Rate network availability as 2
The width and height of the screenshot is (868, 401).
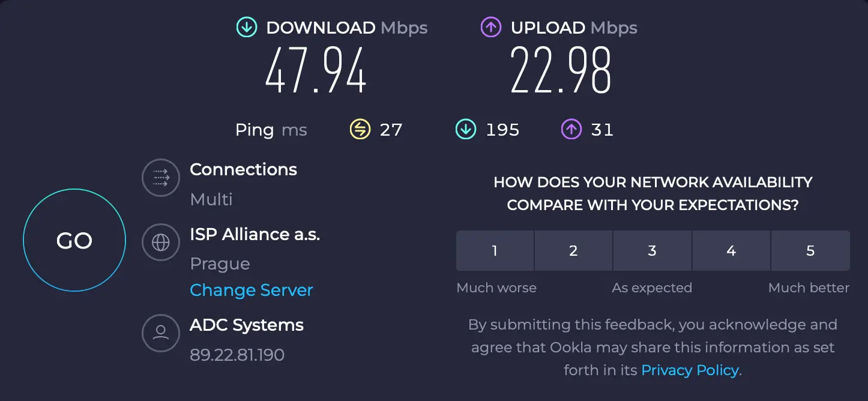coord(573,251)
